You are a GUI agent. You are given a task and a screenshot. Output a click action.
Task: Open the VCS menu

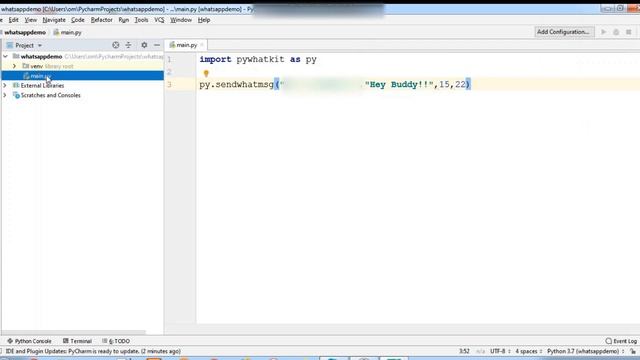click(159, 20)
